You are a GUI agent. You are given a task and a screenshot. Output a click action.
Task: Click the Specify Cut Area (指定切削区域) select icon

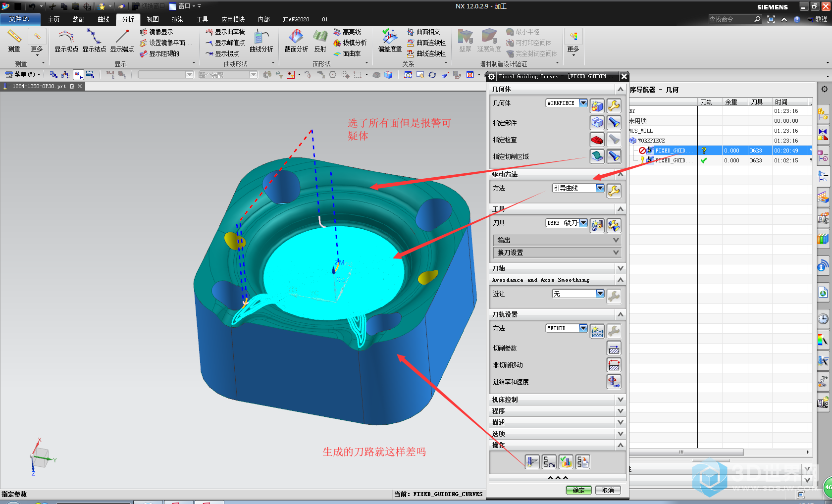coord(597,156)
